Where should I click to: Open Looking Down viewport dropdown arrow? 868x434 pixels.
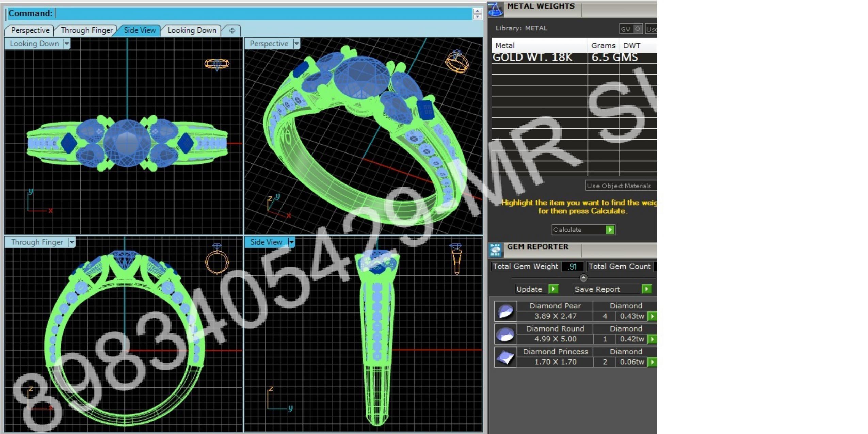[67, 44]
